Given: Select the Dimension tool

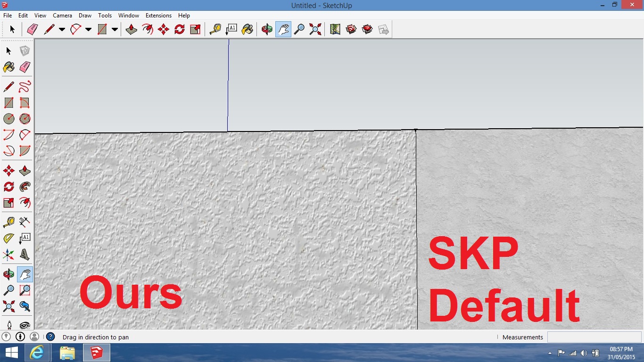Looking at the screenshot, I should pyautogui.click(x=25, y=222).
